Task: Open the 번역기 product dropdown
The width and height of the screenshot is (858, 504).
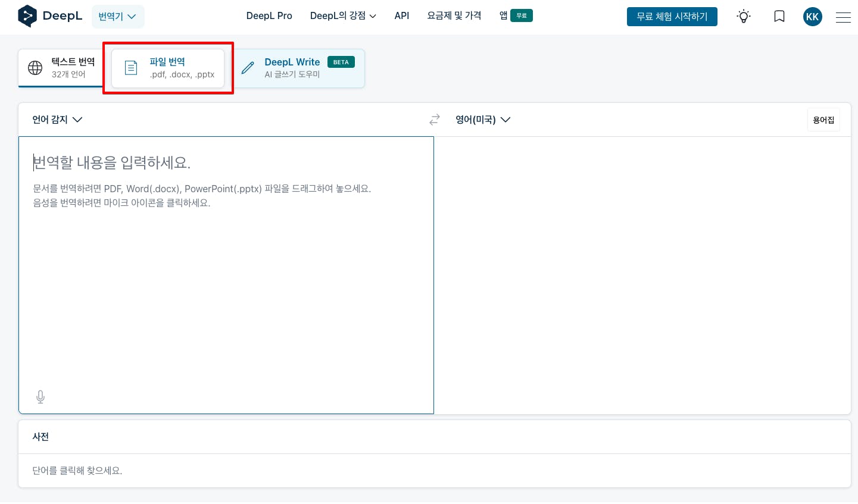Action: (x=118, y=17)
